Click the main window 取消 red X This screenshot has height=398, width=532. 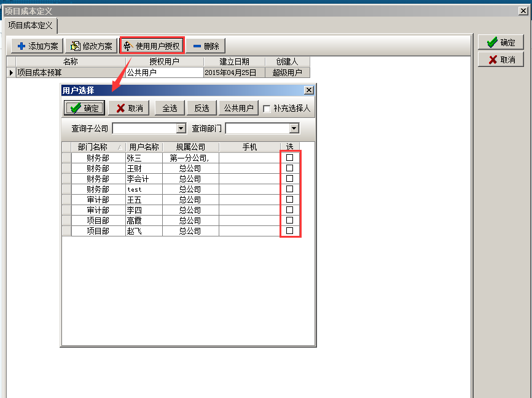(492, 60)
